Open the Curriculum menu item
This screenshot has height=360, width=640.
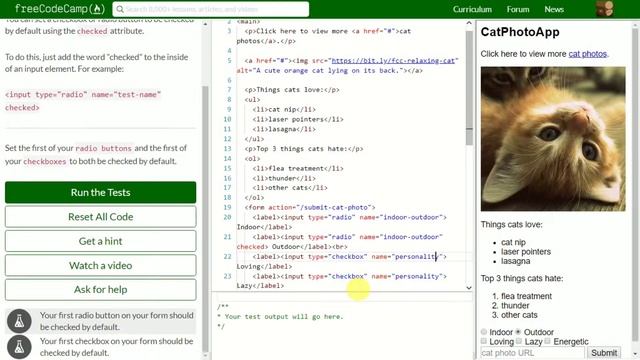pos(472,9)
